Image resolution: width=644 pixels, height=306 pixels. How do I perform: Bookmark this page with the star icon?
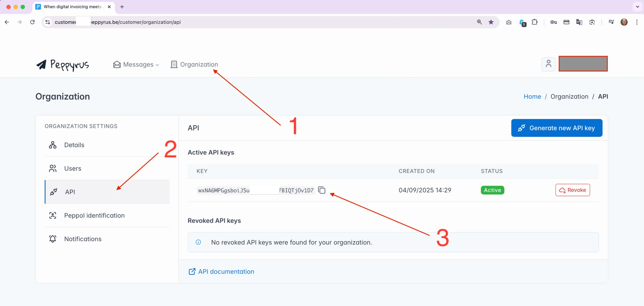491,22
